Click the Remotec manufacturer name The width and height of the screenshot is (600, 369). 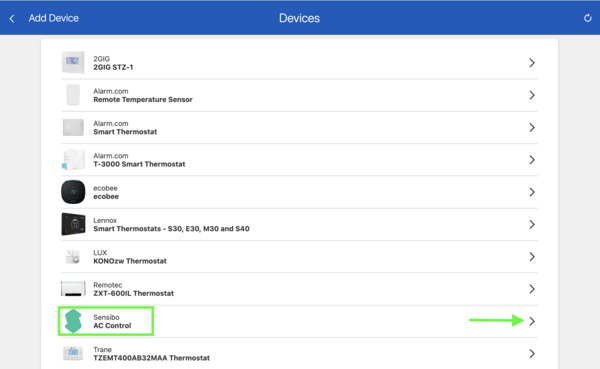(x=108, y=285)
